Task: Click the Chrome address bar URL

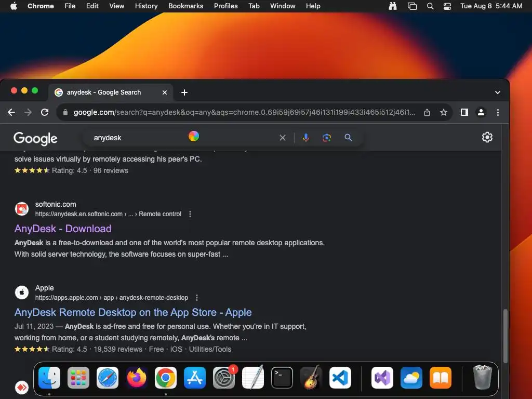Action: [x=244, y=112]
